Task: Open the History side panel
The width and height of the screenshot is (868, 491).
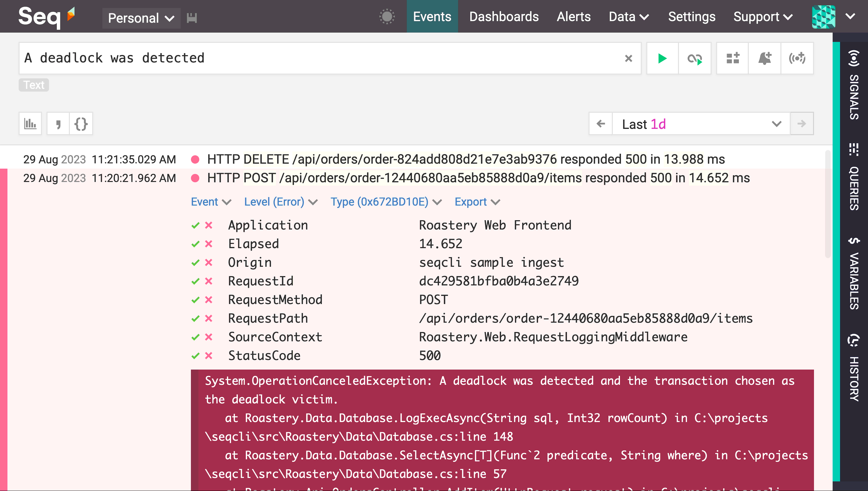Action: click(853, 367)
